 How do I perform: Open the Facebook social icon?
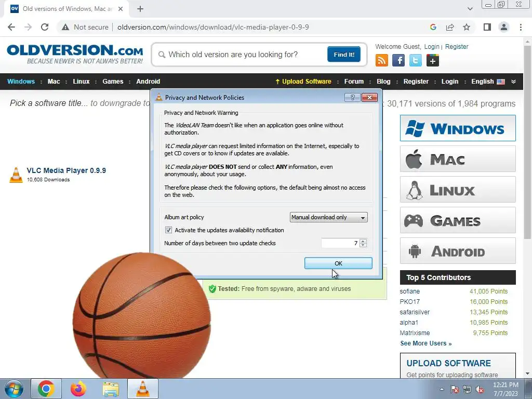click(x=398, y=60)
